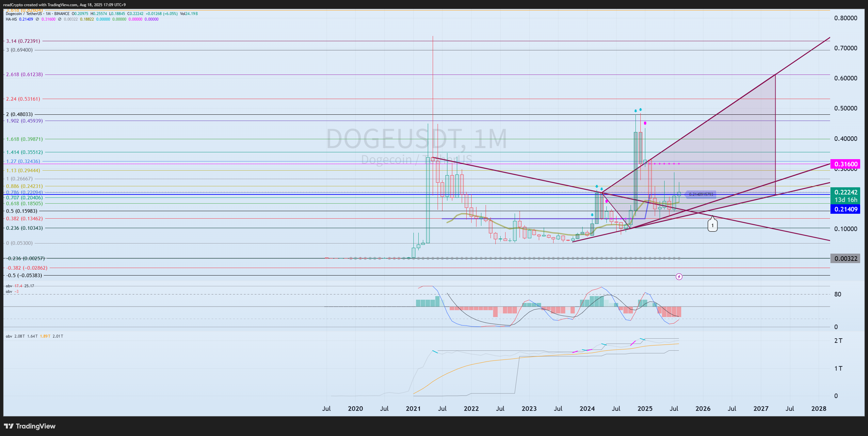Click the 0.40000 price axis label
Image resolution: width=868 pixels, height=436 pixels.
(x=845, y=139)
